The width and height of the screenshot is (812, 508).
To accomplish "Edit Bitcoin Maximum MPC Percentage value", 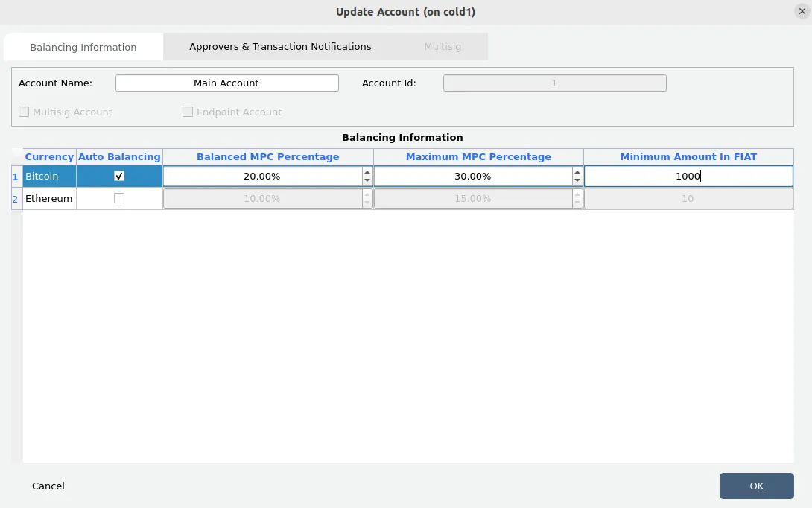I will [473, 176].
